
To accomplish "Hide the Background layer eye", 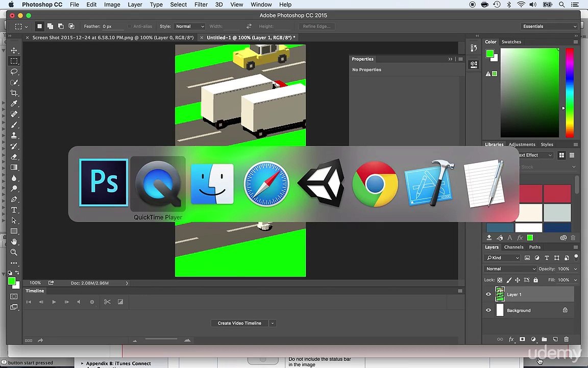I will coord(488,310).
